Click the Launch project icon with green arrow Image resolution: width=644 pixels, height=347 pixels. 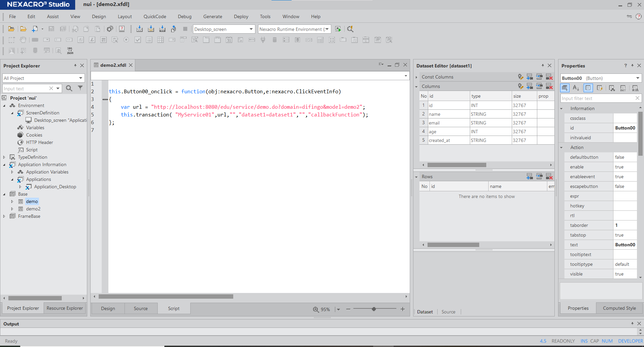point(338,29)
